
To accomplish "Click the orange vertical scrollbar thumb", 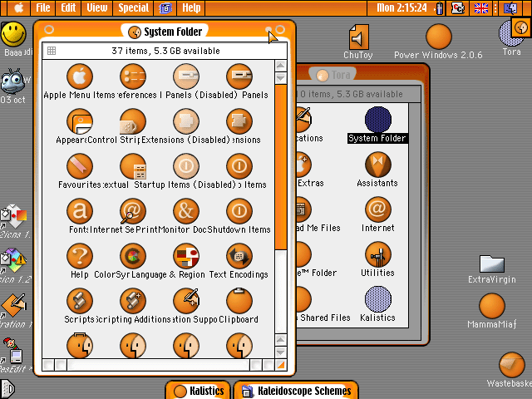I will click(x=281, y=167).
